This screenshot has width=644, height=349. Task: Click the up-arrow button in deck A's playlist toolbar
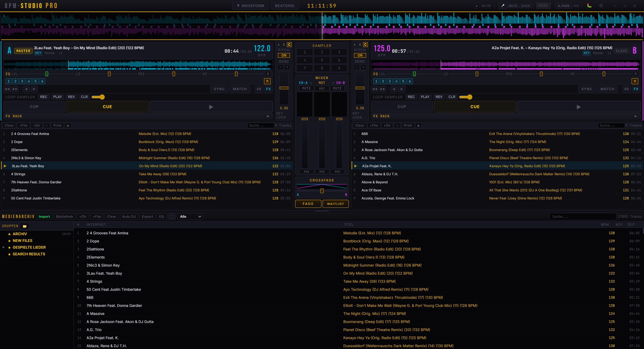coord(68,125)
